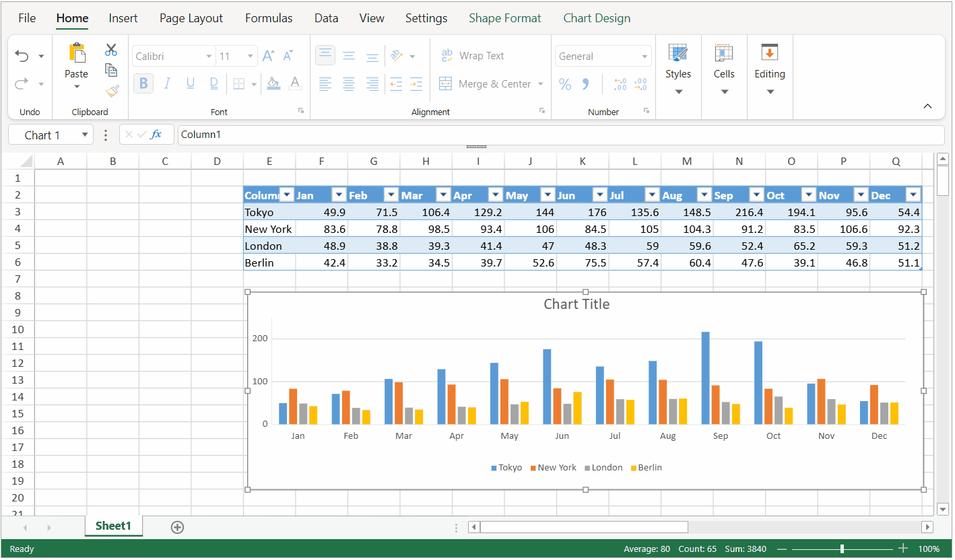Align text left
Screen dimensions: 955x560
[325, 83]
